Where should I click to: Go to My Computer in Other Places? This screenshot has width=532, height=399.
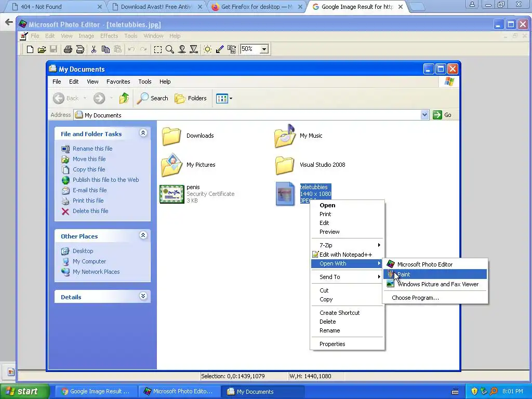click(89, 261)
